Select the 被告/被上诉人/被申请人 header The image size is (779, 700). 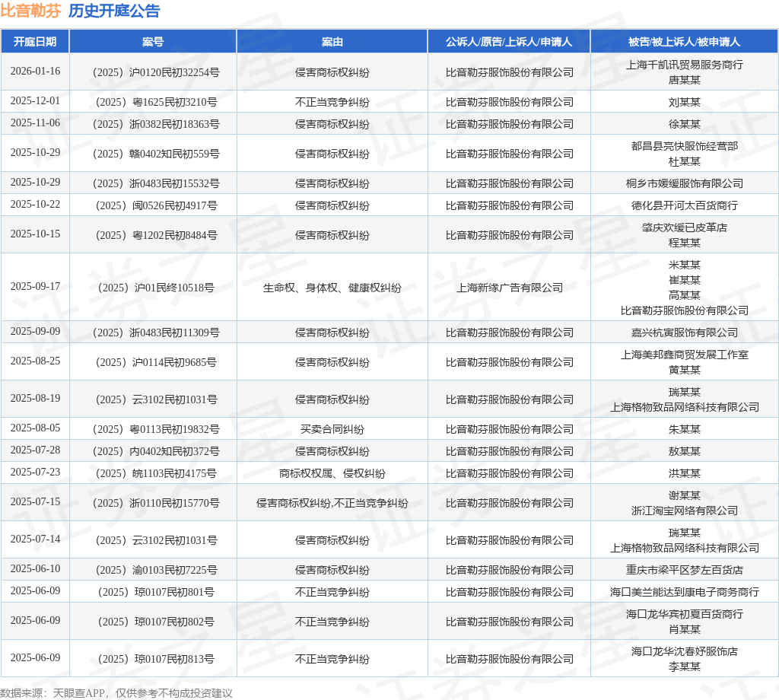(684, 42)
